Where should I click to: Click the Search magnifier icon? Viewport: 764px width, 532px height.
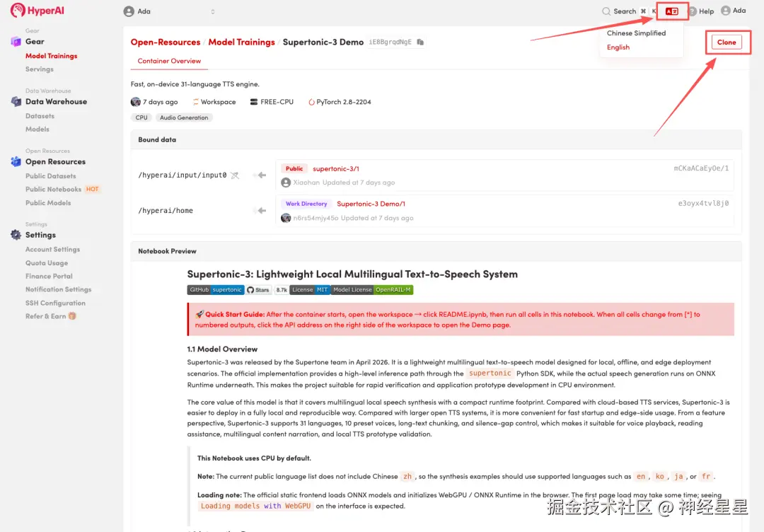[606, 11]
